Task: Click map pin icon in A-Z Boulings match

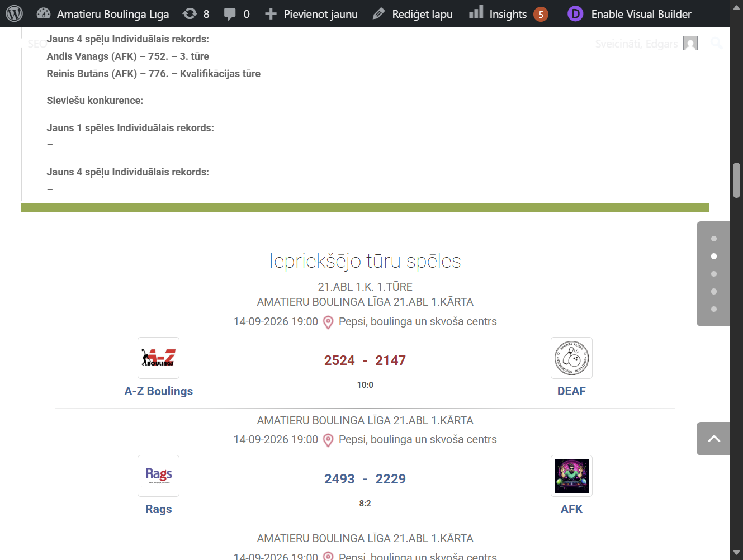Action: pos(328,322)
